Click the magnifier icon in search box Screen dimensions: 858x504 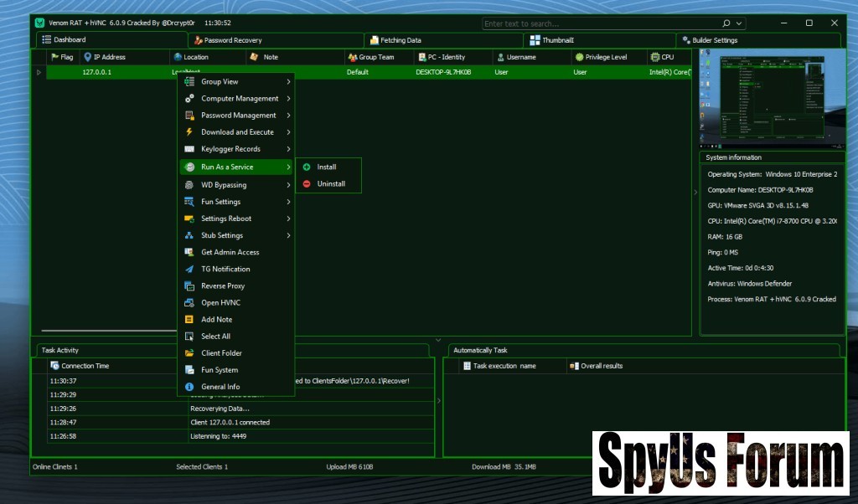pos(726,23)
